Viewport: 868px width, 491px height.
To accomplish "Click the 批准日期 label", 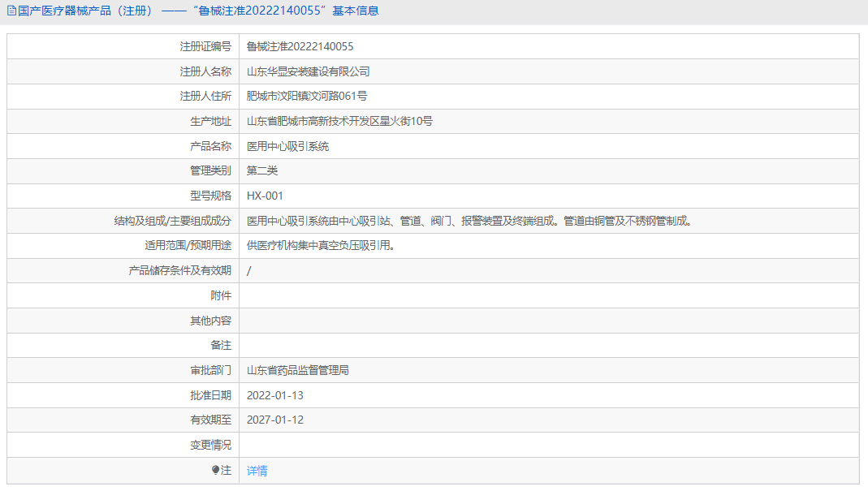I will click(210, 395).
